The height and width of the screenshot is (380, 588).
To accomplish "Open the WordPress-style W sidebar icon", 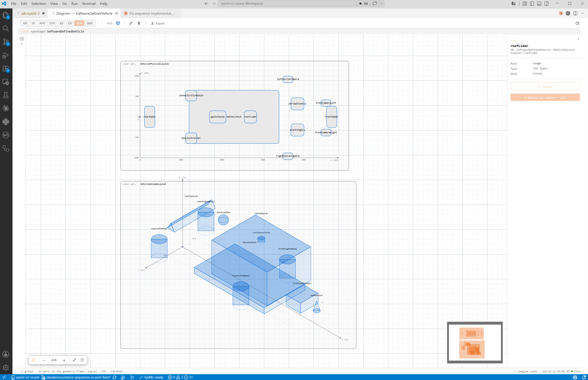I will [6, 135].
